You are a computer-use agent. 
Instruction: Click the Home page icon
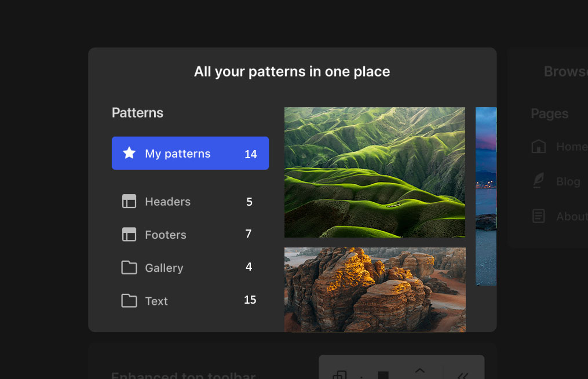539,147
